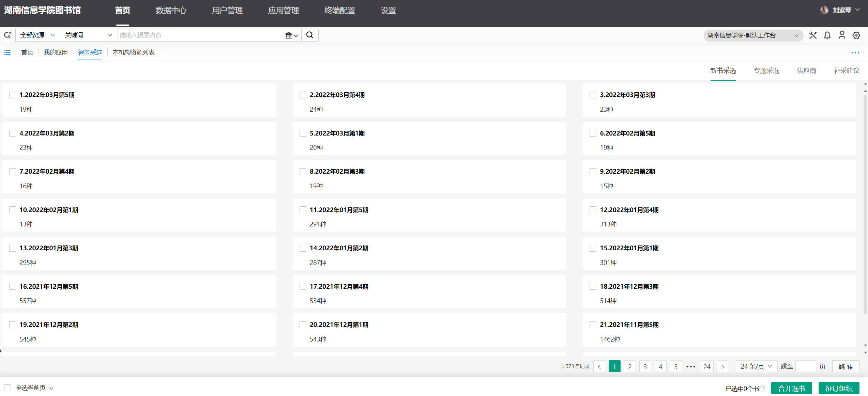Open the 数据中心 menu
This screenshot has width=868, height=396.
pos(171,11)
